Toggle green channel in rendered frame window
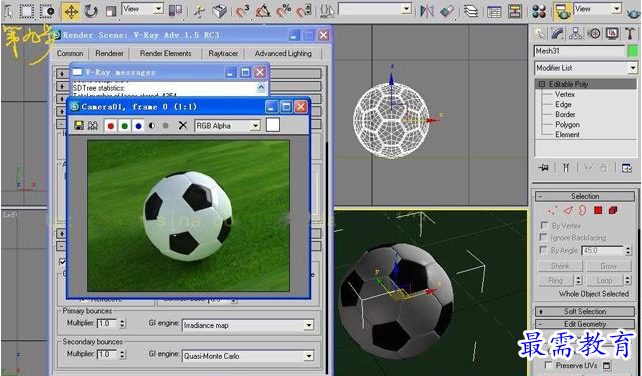642x376 pixels. click(124, 126)
